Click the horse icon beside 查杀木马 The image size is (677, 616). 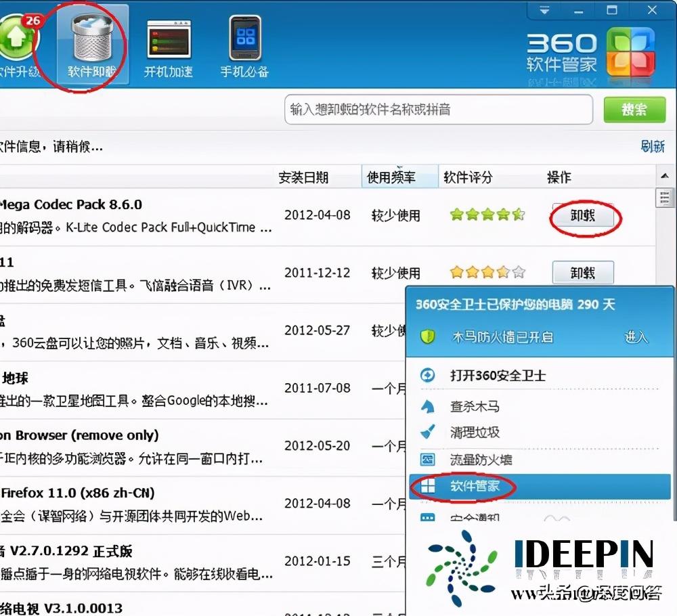[427, 406]
